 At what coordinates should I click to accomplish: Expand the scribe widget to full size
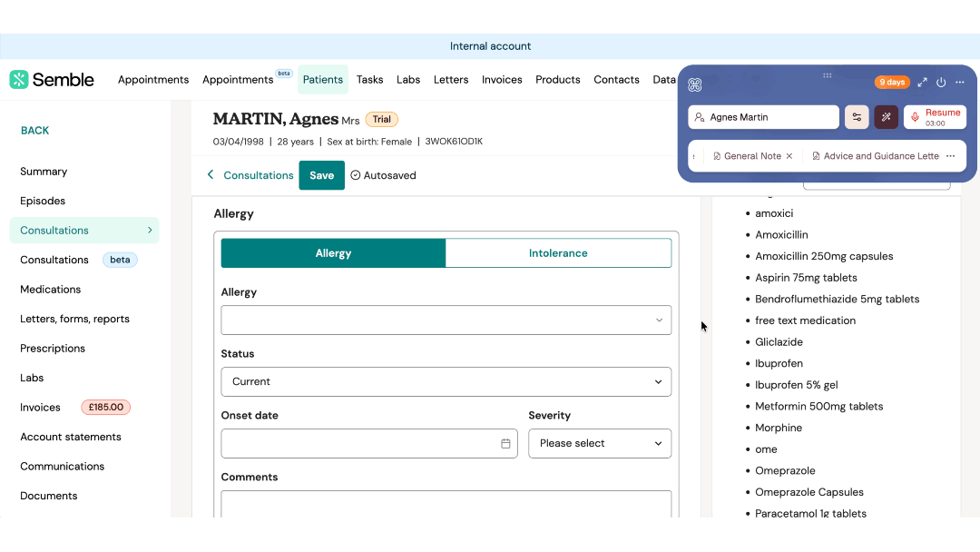tap(923, 83)
